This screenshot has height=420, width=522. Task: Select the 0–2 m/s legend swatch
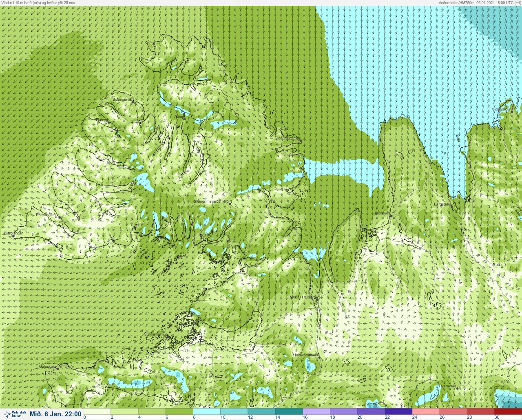97,411
